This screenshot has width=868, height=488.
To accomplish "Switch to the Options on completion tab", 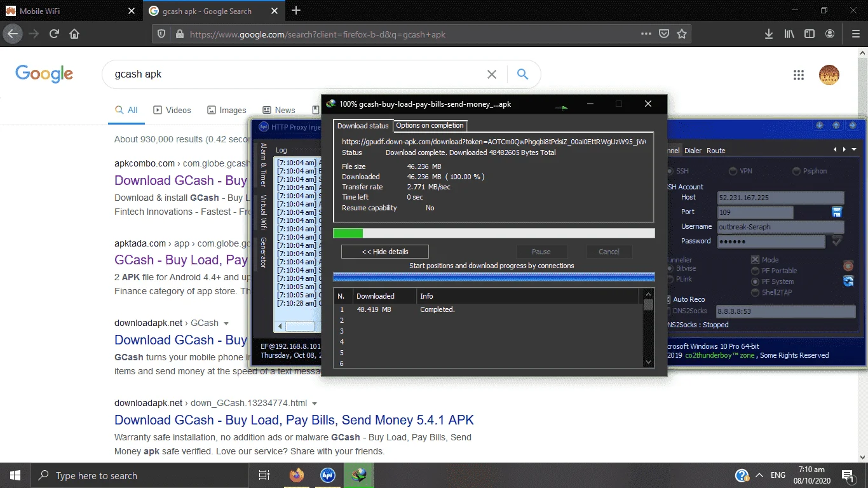I will pos(430,125).
